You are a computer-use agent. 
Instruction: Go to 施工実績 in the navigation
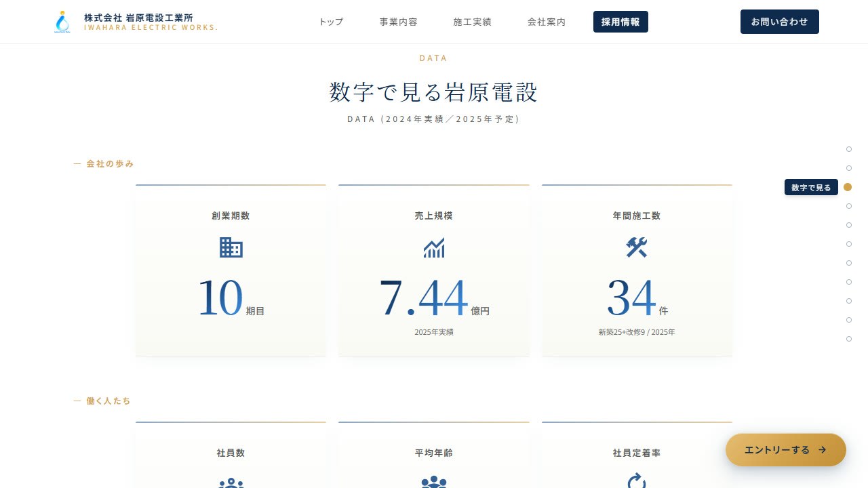(x=473, y=22)
